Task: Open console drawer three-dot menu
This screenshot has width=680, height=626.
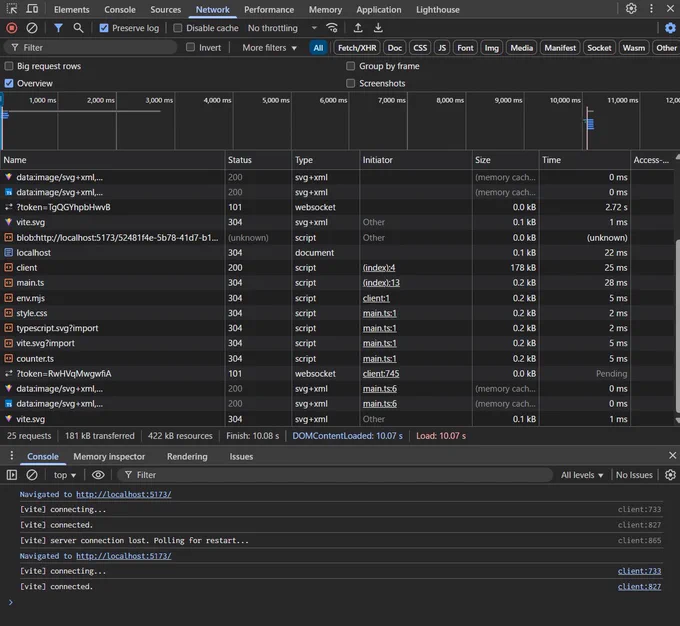Action: (11, 455)
